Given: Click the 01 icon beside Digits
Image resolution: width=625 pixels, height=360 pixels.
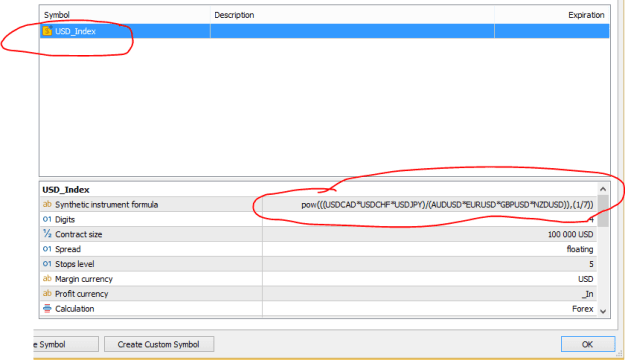Looking at the screenshot, I should coord(47,219).
